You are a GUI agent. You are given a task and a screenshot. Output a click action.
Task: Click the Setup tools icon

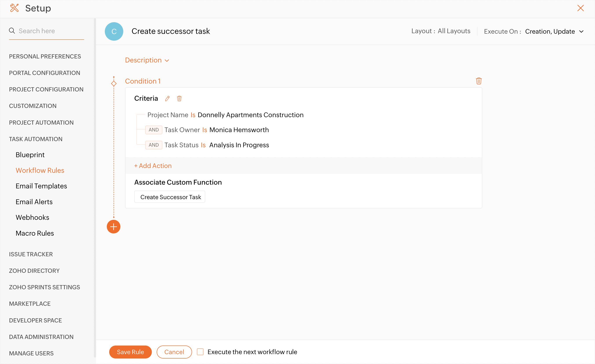[14, 8]
